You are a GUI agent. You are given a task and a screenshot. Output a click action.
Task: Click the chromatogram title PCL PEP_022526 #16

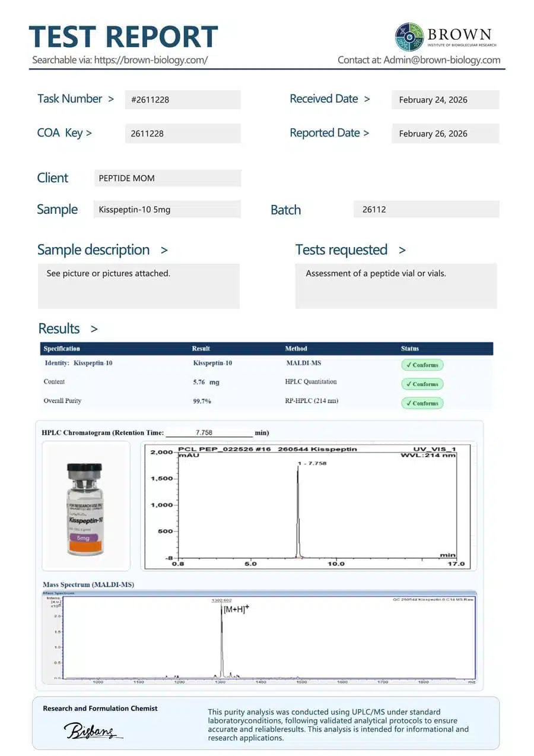(224, 449)
